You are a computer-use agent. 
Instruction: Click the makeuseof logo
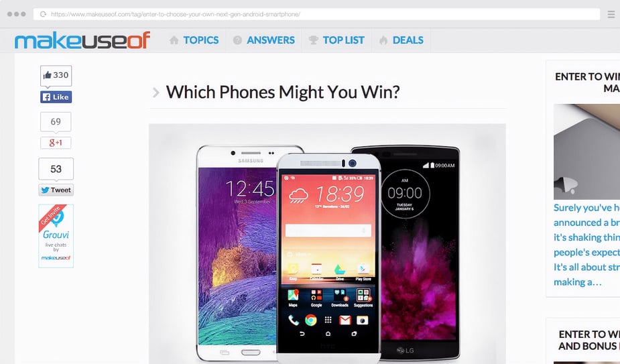82,40
